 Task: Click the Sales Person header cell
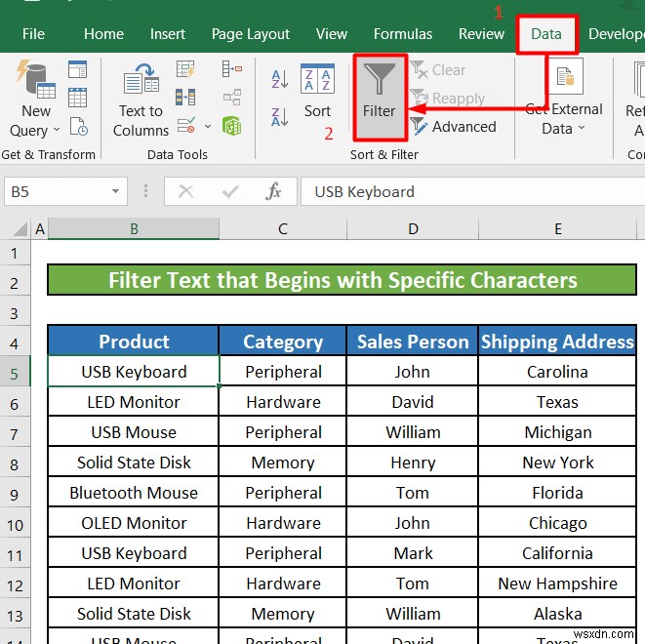(x=413, y=341)
